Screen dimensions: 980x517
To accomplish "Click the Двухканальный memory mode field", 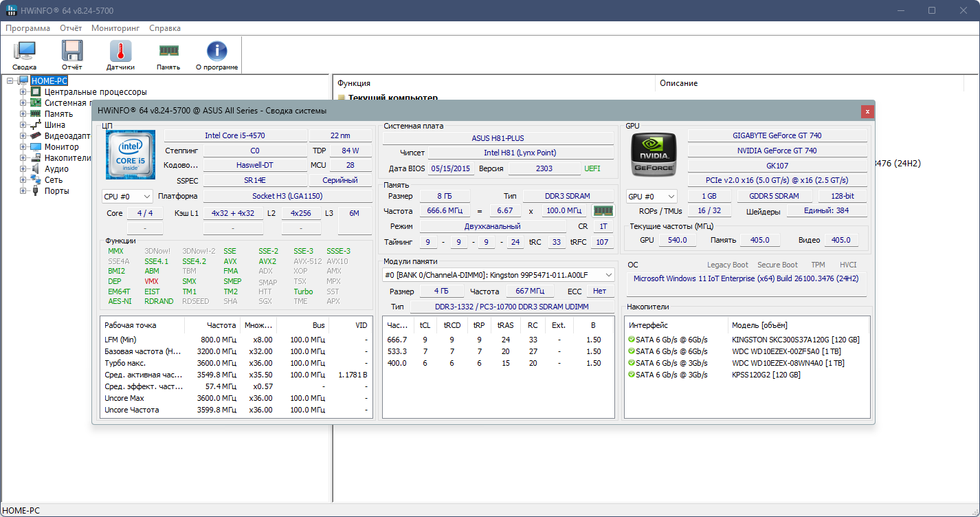I will point(493,226).
